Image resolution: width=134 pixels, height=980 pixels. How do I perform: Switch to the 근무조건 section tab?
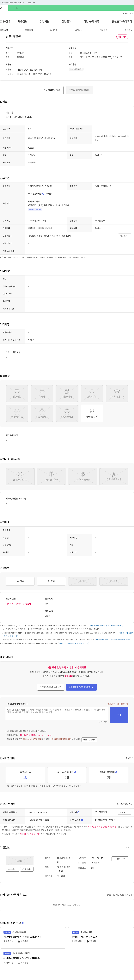[x=29, y=30]
